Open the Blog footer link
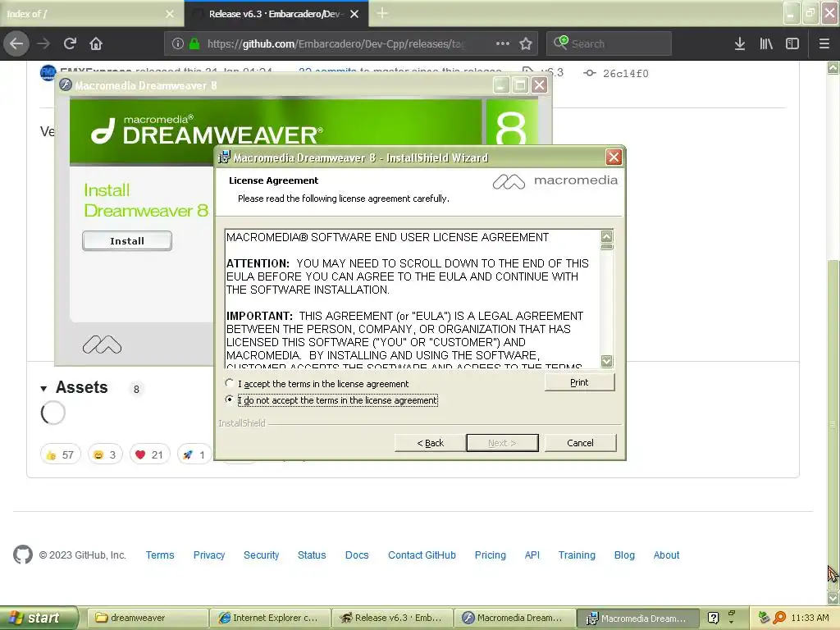This screenshot has height=630, width=840. click(624, 555)
